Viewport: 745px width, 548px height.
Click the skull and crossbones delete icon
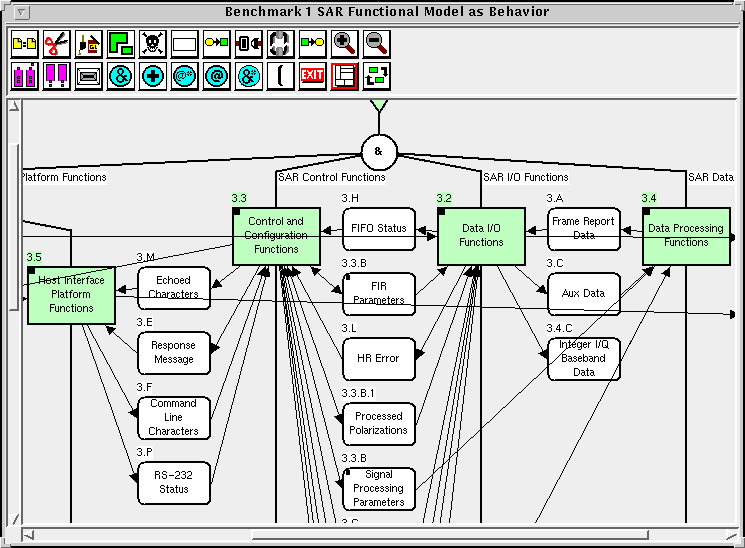click(152, 44)
